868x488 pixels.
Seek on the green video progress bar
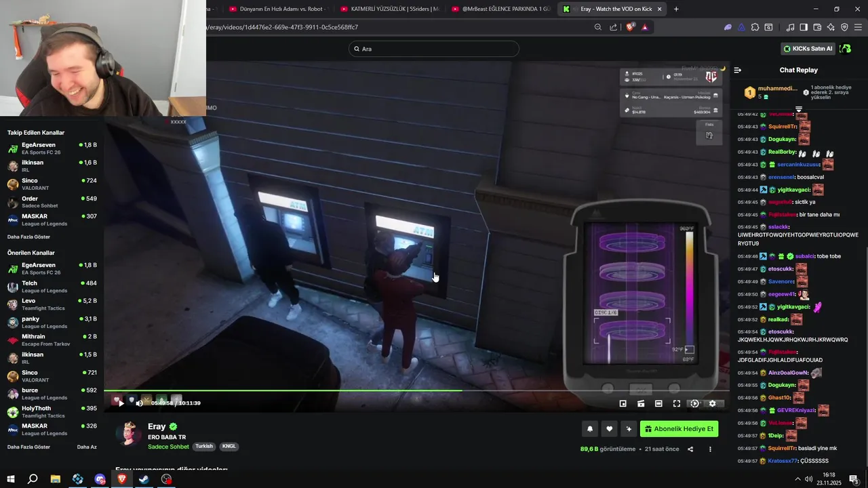(416, 390)
